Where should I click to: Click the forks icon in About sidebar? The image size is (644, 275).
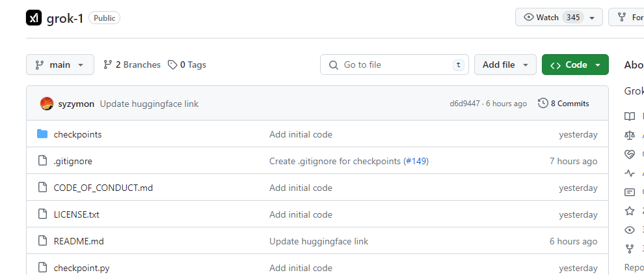click(x=629, y=249)
